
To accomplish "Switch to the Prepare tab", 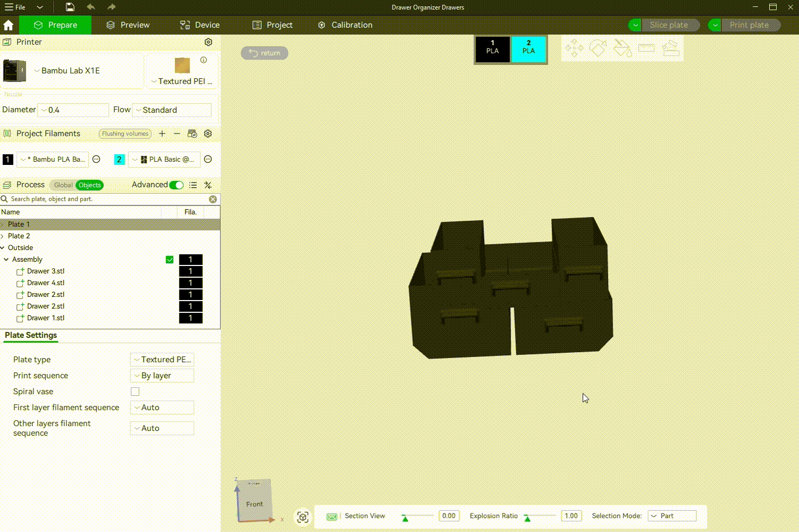I will pyautogui.click(x=55, y=25).
